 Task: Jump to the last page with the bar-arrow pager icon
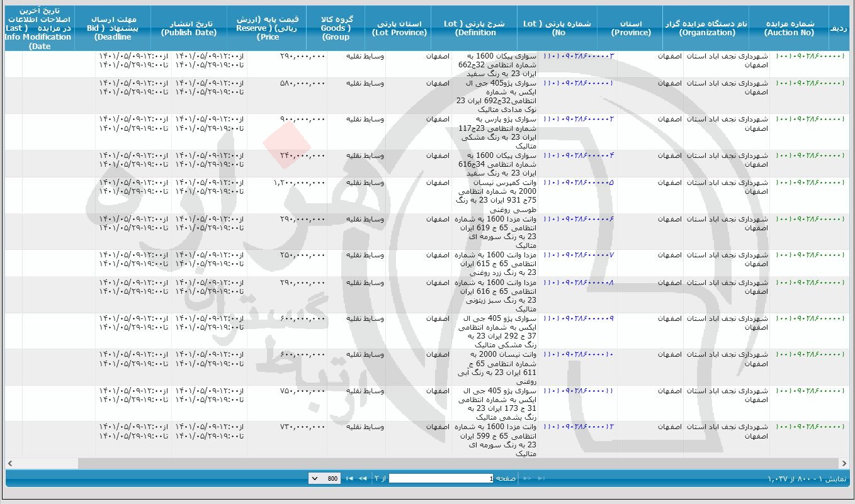[x=349, y=479]
